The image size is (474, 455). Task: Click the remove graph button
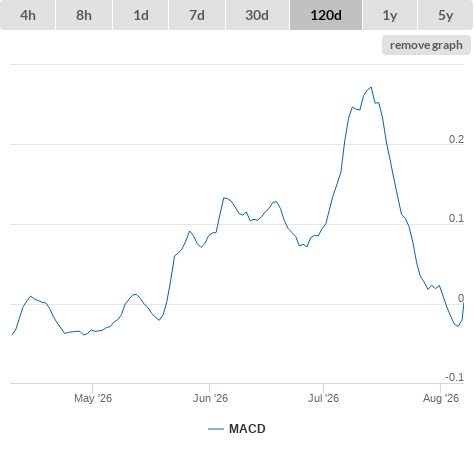coord(426,45)
